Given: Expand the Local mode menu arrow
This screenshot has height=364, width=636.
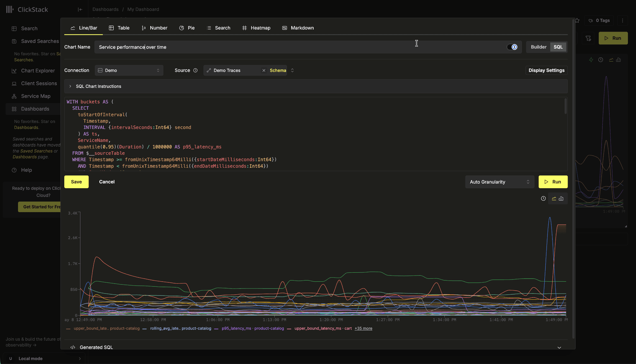Looking at the screenshot, I should pos(80,359).
